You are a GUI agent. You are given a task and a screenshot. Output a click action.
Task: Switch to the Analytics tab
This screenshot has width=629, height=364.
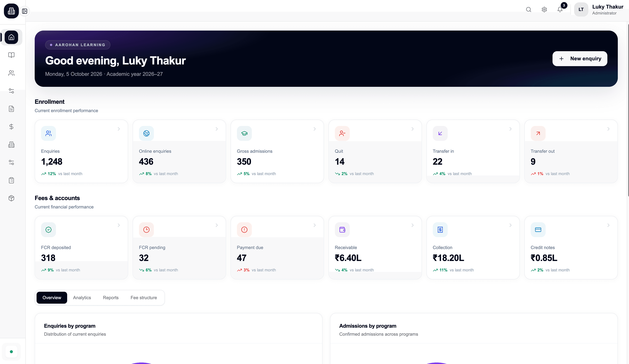pos(82,297)
